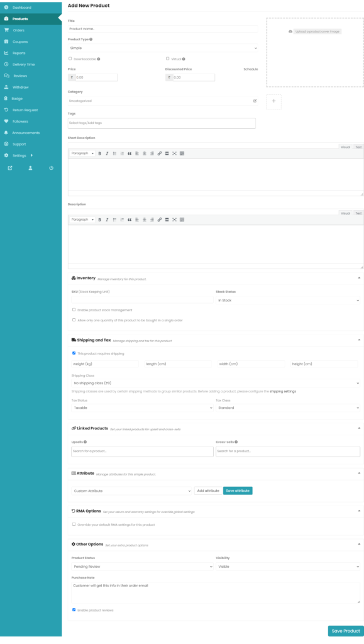Click the Product Type help icon

click(x=91, y=40)
